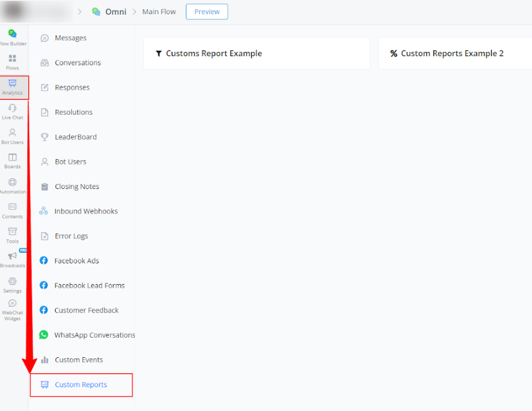The image size is (532, 411).
Task: Open the Tools sidebar icon
Action: coord(12,232)
